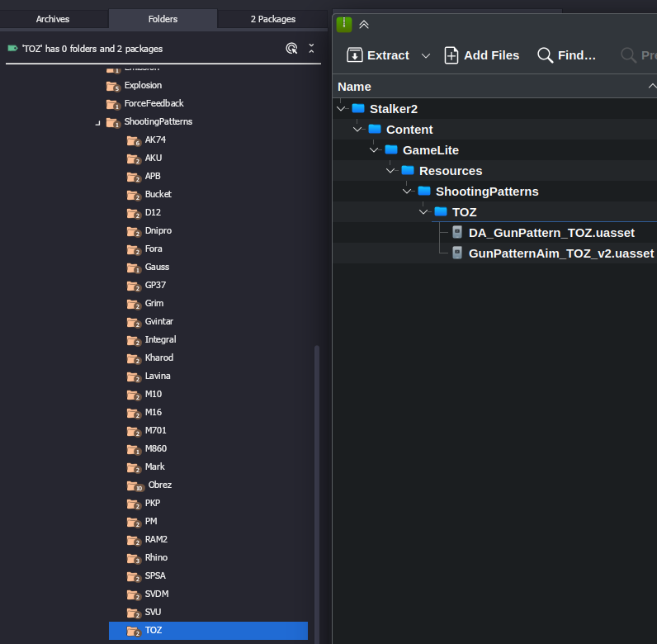Image resolution: width=657 pixels, height=644 pixels.
Task: Toggle sort arrow on Name column
Action: (x=652, y=86)
